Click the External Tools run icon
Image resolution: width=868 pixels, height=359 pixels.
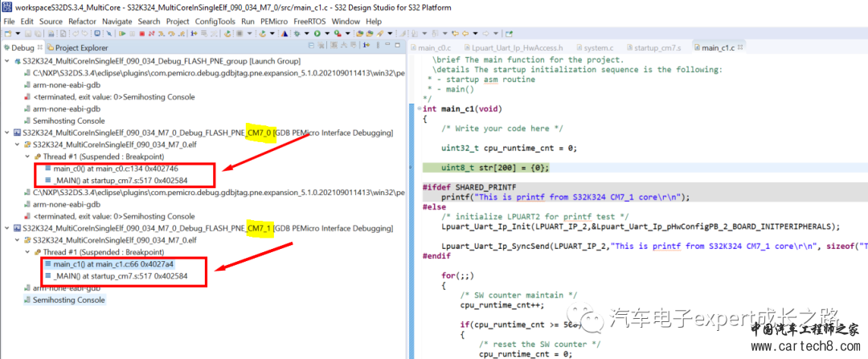click(338, 33)
